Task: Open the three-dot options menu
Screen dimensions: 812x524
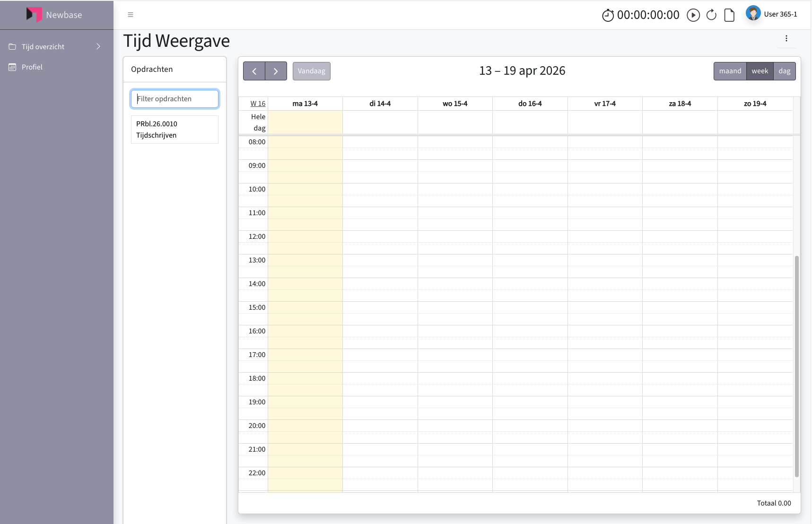Action: tap(786, 38)
